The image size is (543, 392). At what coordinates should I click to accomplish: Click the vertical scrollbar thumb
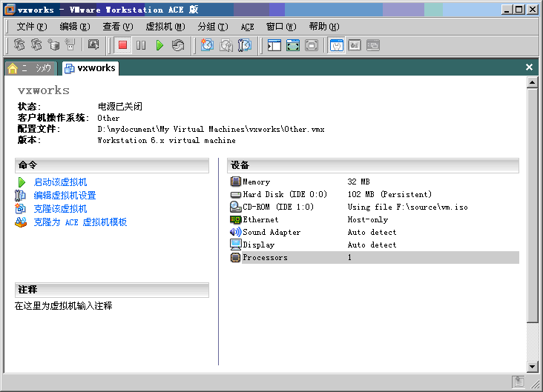pos(532,205)
